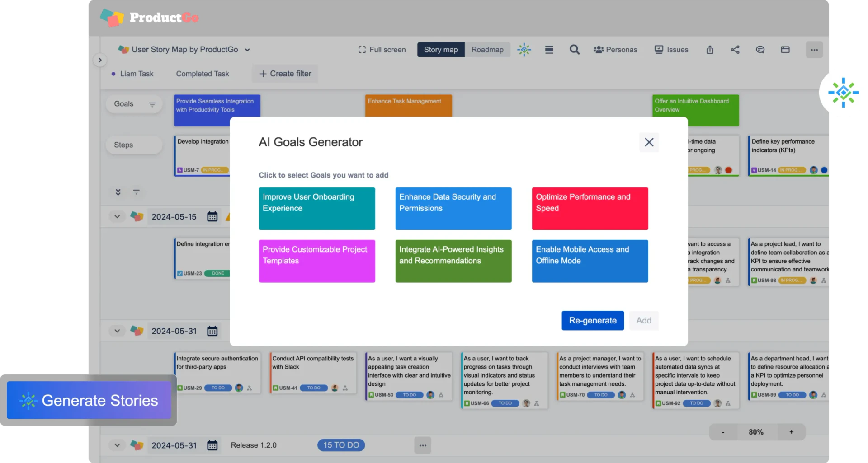The width and height of the screenshot is (868, 463).
Task: Toggle the Completed Task filter
Action: 202,74
